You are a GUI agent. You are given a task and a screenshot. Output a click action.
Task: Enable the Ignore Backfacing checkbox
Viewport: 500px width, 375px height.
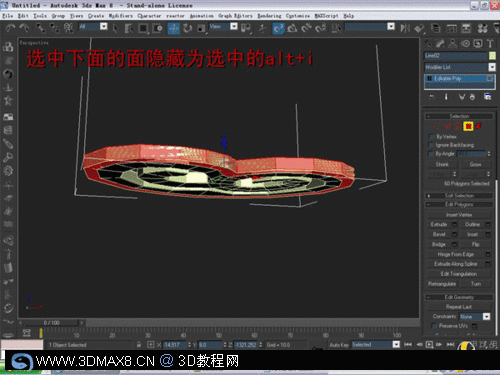432,145
